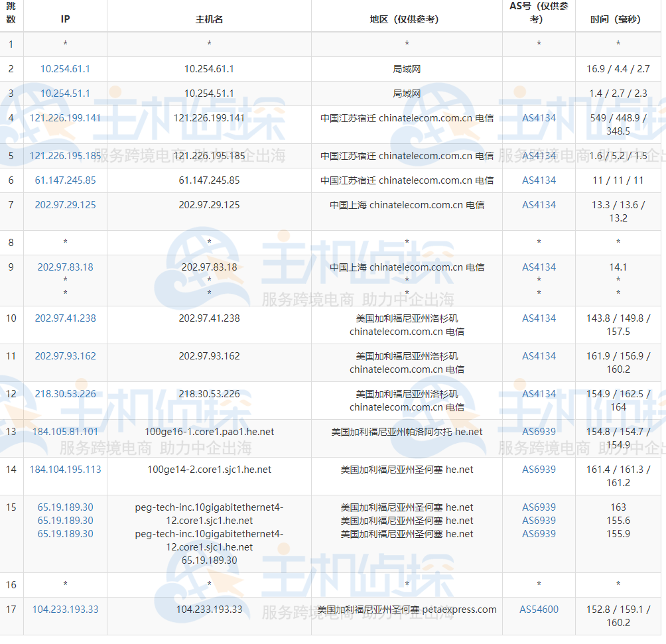
Task: Select IP 202.97.41.238 at hop 10
Action: click(64, 318)
